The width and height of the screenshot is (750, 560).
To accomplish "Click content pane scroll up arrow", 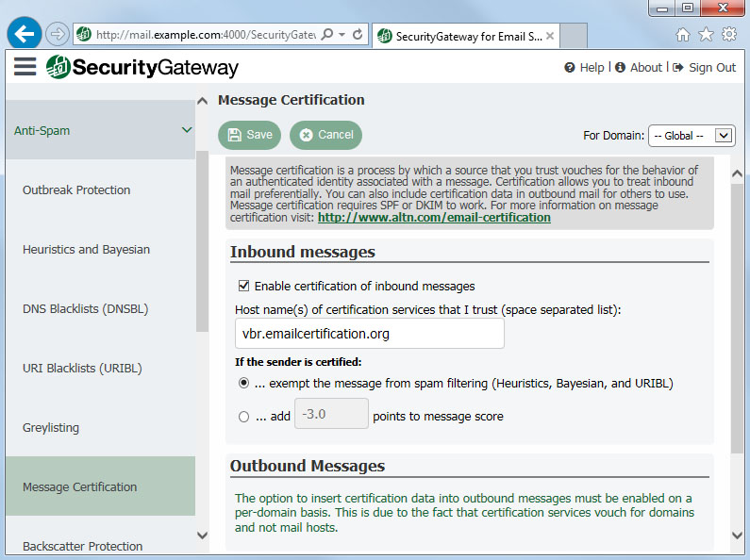I will [x=737, y=173].
